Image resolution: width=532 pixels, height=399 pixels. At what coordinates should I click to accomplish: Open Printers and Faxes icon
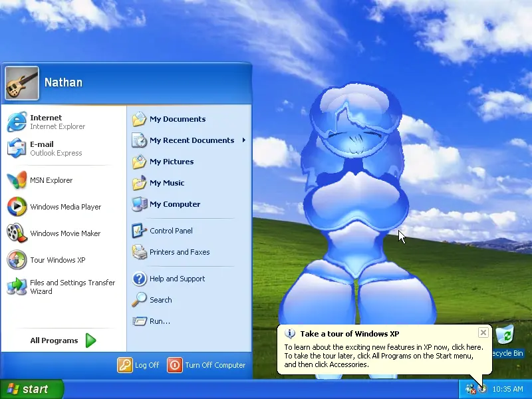(x=139, y=252)
